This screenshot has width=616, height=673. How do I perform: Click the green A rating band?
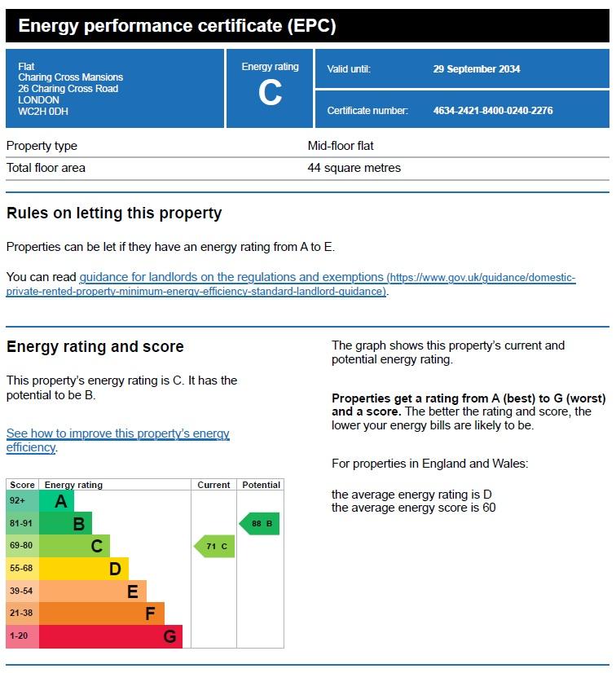click(56, 501)
